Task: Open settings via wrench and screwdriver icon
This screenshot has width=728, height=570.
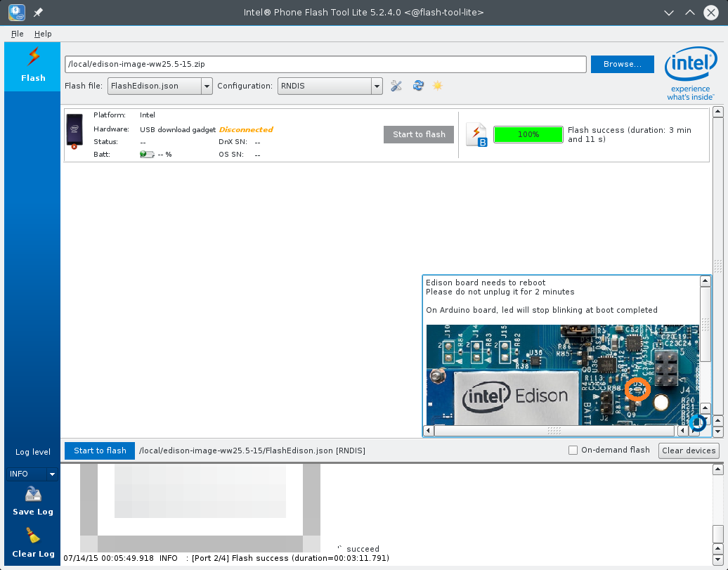Action: pyautogui.click(x=396, y=86)
